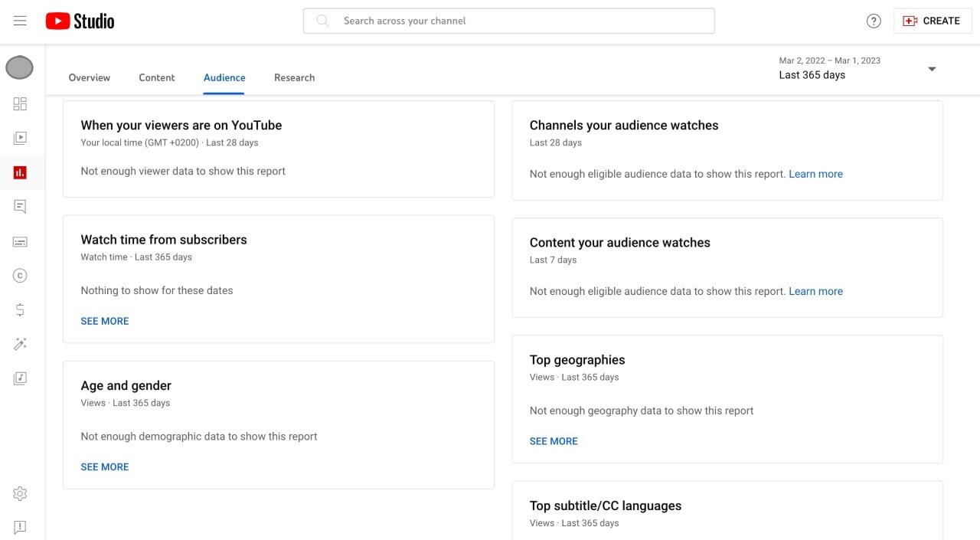Click the search magnifier icon
The image size is (980, 540).
tap(323, 21)
